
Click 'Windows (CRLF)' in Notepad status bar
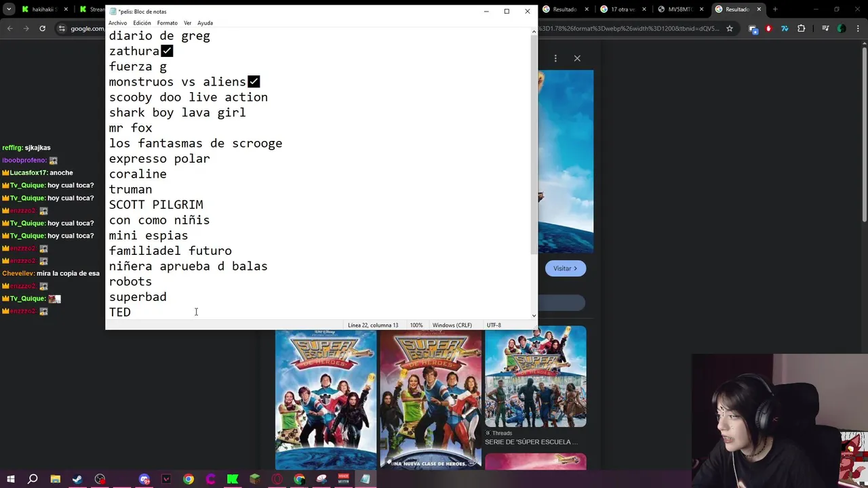[452, 325]
